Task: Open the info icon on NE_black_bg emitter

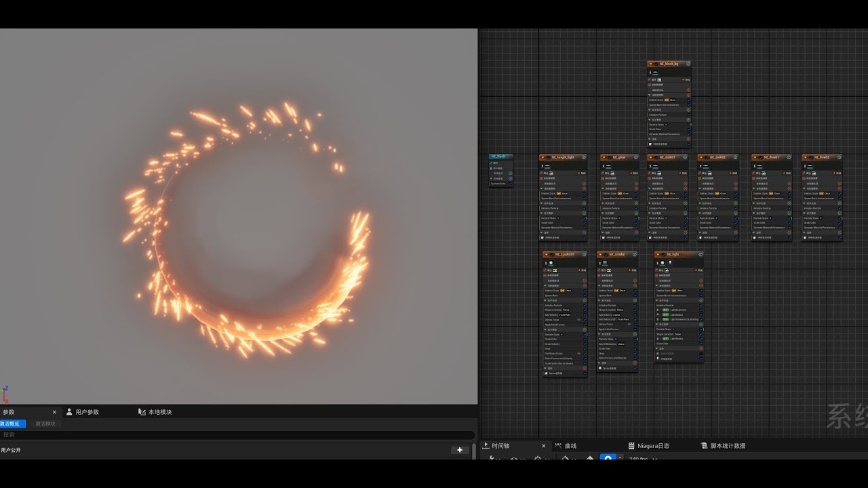Action: point(688,64)
